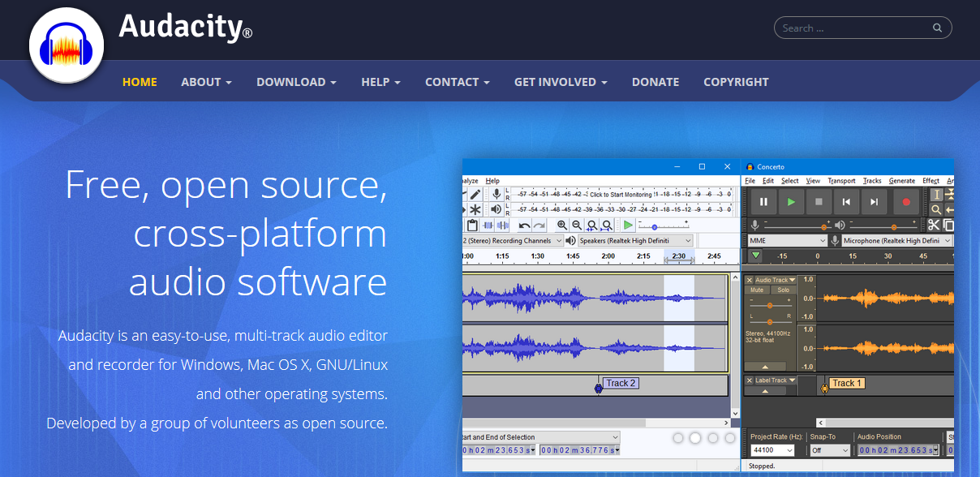Open the MME audio host dropdown
Viewport: 980px width, 477px height.
coord(787,241)
